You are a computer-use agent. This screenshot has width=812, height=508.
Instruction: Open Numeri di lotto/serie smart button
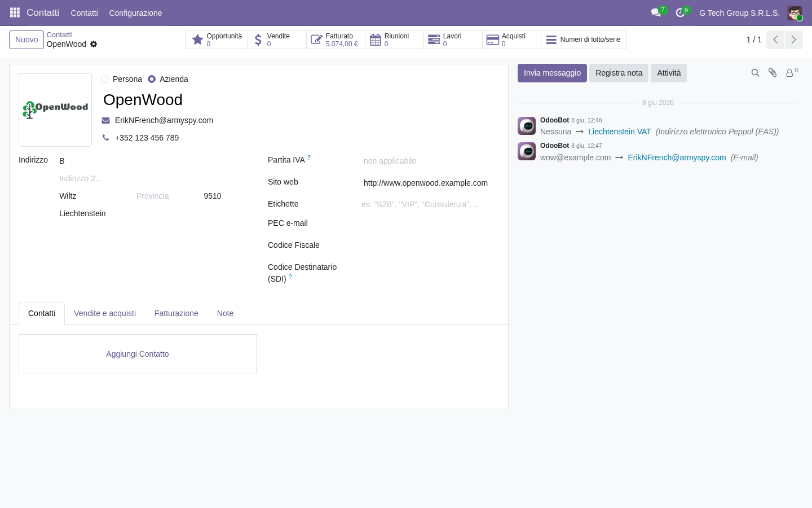click(584, 40)
